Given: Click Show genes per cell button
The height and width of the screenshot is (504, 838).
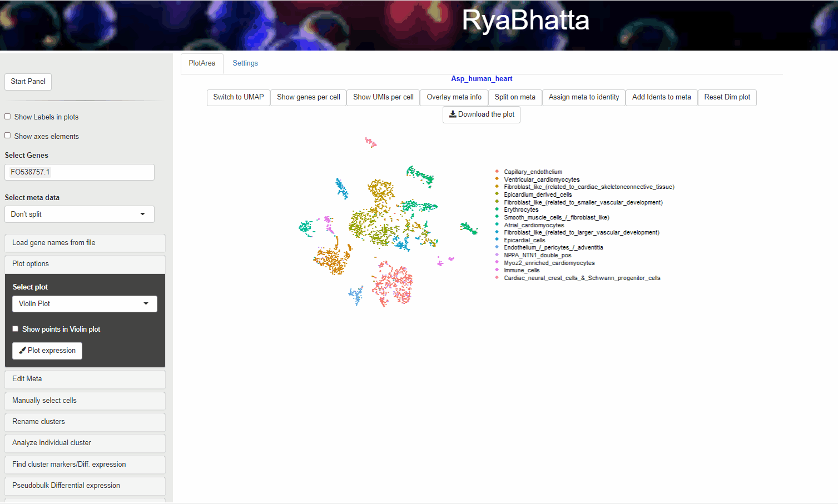Looking at the screenshot, I should (x=308, y=97).
